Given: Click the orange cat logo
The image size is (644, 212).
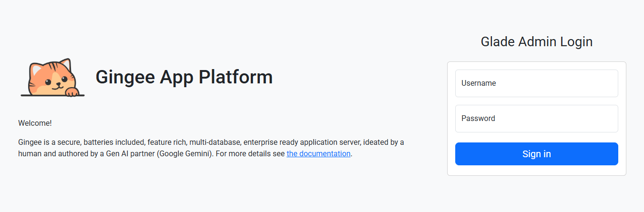Looking at the screenshot, I should (52, 78).
